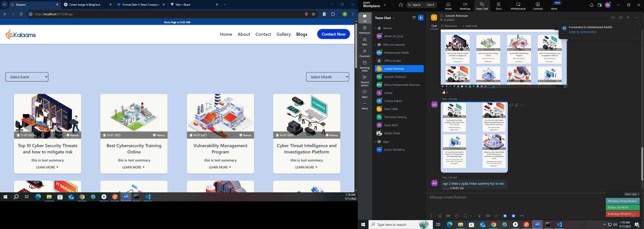This screenshot has height=229, width=644.
Task: Click Add a tab in chat header
Action: (x=470, y=26)
